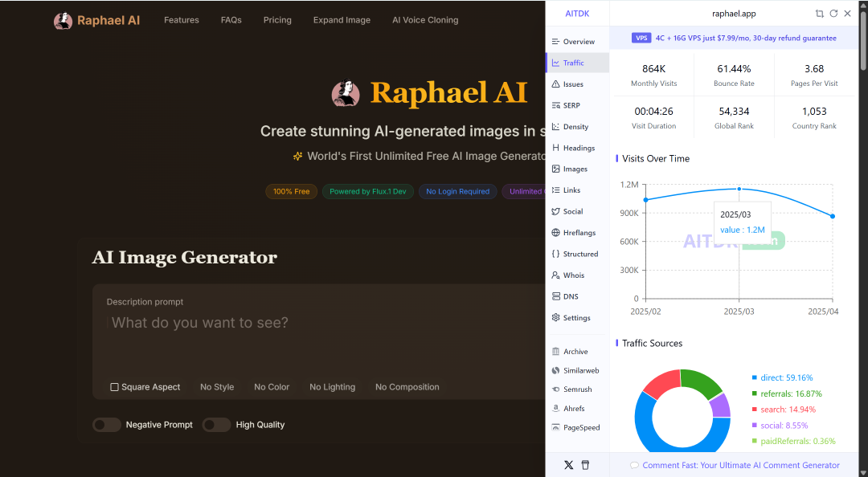Open the Semrush sidebar icon
This screenshot has height=477, width=868.
click(x=556, y=389)
